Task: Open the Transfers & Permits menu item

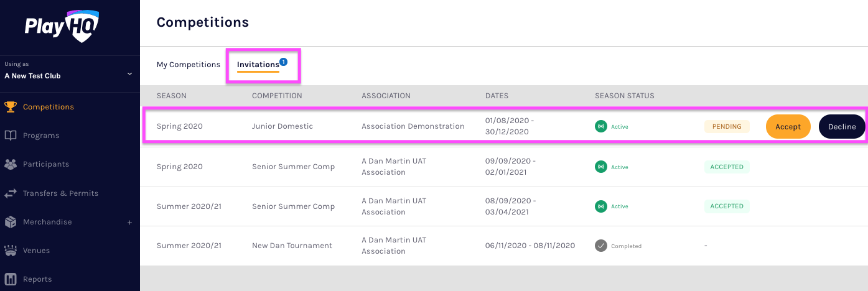Action: (x=60, y=193)
